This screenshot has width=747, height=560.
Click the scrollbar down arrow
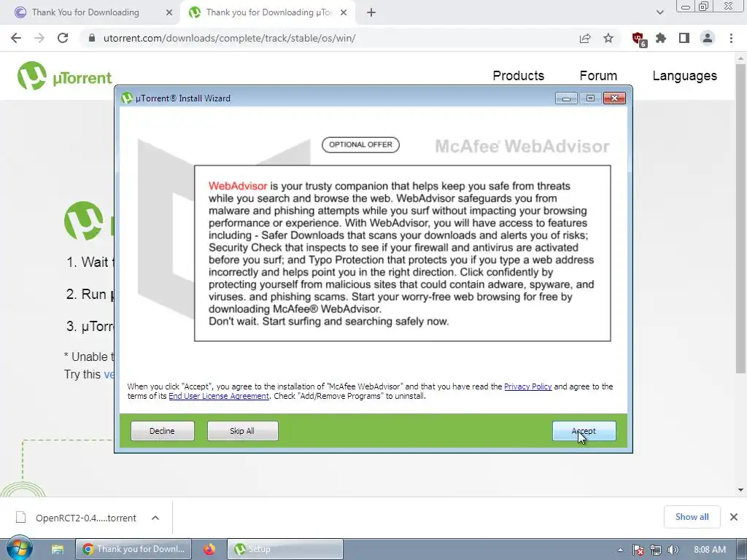[740, 490]
